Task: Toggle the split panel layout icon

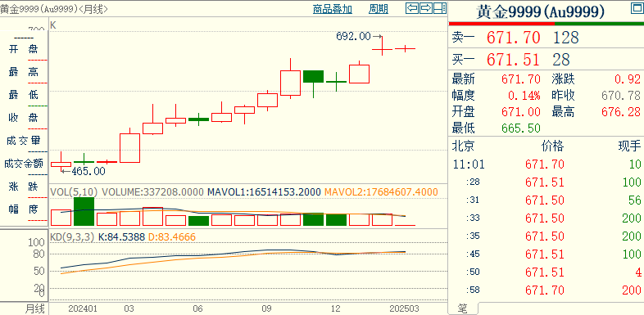Action: [440, 8]
